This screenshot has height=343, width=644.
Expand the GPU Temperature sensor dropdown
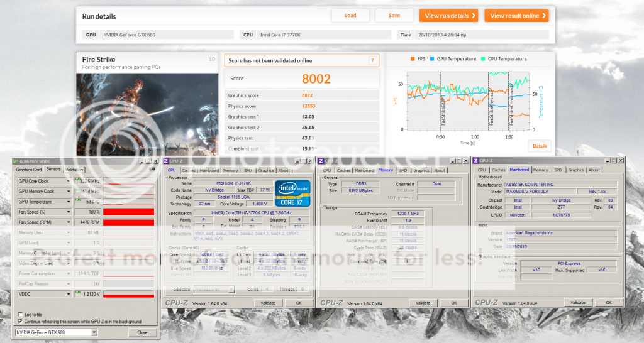(x=68, y=202)
